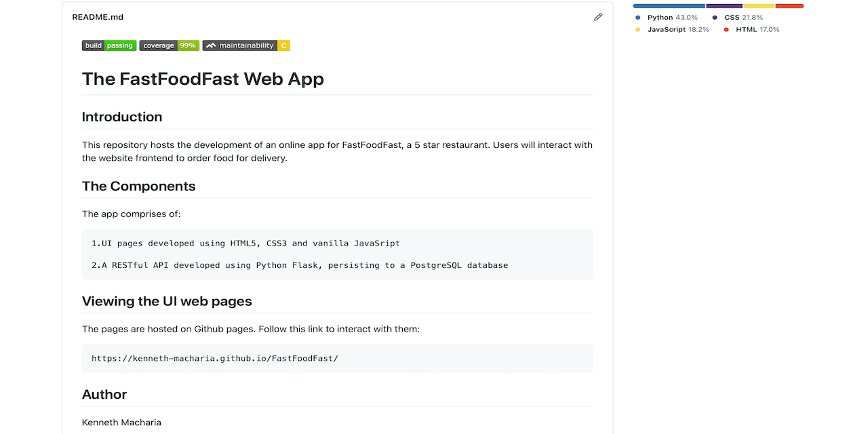This screenshot has height=434, width=868.
Task: Click the blue Python language dot
Action: [637, 17]
